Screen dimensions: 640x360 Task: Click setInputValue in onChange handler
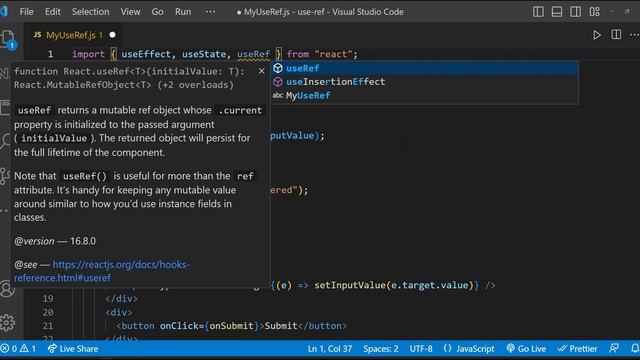350,285
